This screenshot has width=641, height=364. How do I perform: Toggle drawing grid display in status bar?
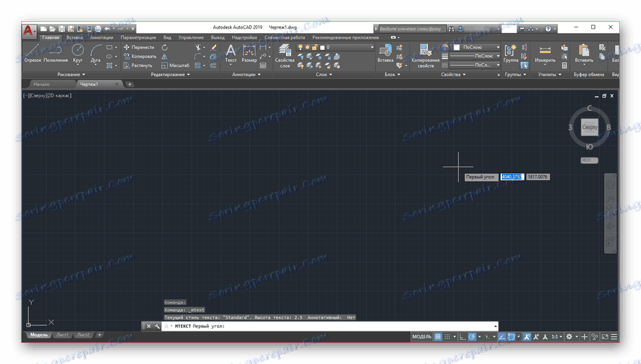[438, 337]
